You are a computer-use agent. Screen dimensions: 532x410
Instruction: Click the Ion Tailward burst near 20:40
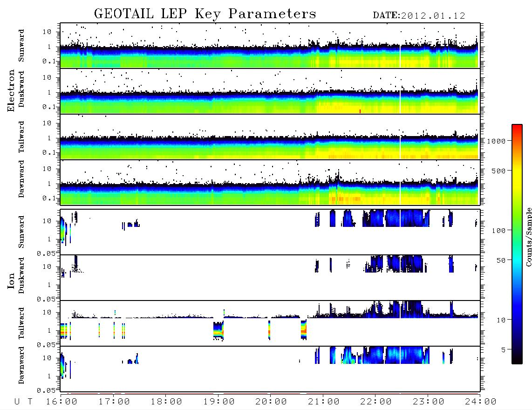pos(303,329)
